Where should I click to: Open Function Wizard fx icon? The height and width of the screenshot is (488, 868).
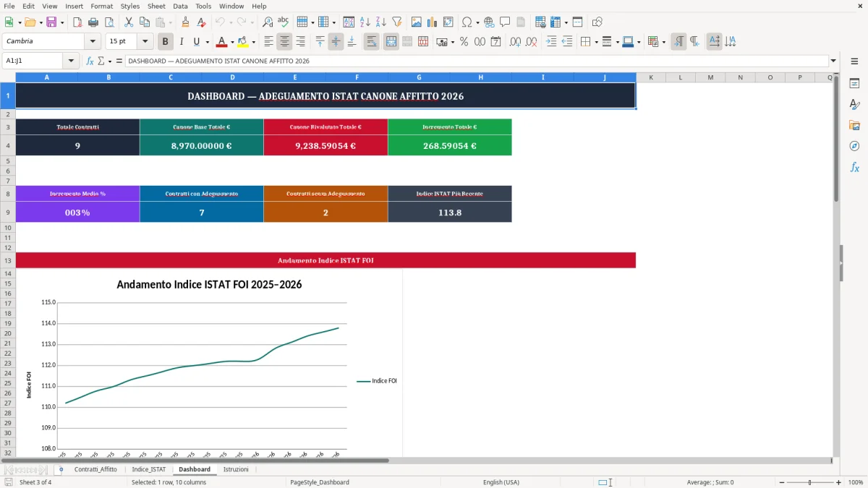(90, 61)
